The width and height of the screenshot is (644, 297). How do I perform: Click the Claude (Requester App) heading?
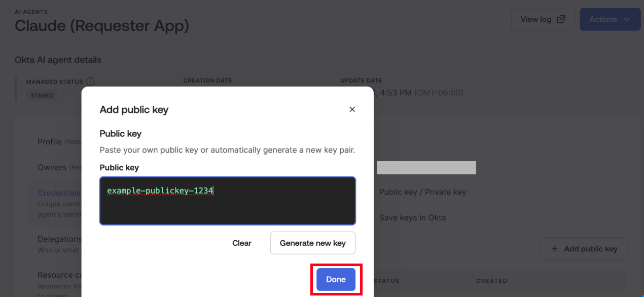(102, 25)
